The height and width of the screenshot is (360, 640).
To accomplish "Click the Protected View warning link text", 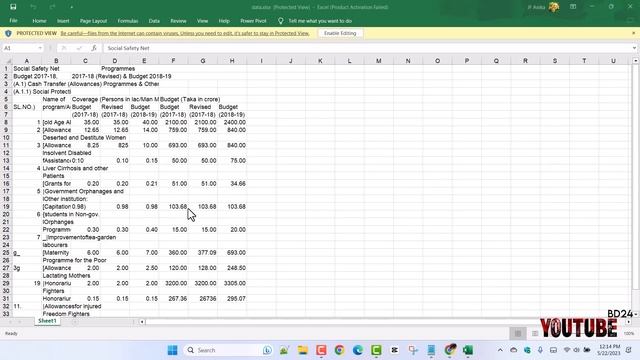I will [x=184, y=33].
